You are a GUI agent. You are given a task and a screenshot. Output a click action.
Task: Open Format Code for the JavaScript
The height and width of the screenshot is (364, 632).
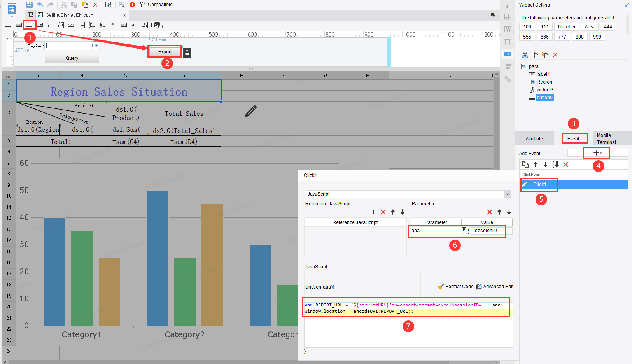coord(459,287)
